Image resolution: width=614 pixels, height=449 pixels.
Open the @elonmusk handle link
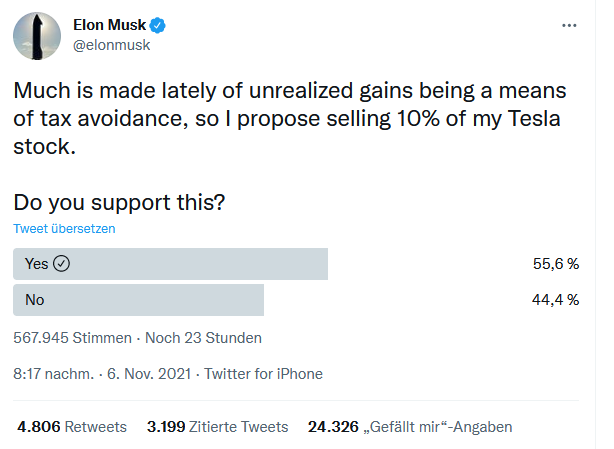[110, 46]
